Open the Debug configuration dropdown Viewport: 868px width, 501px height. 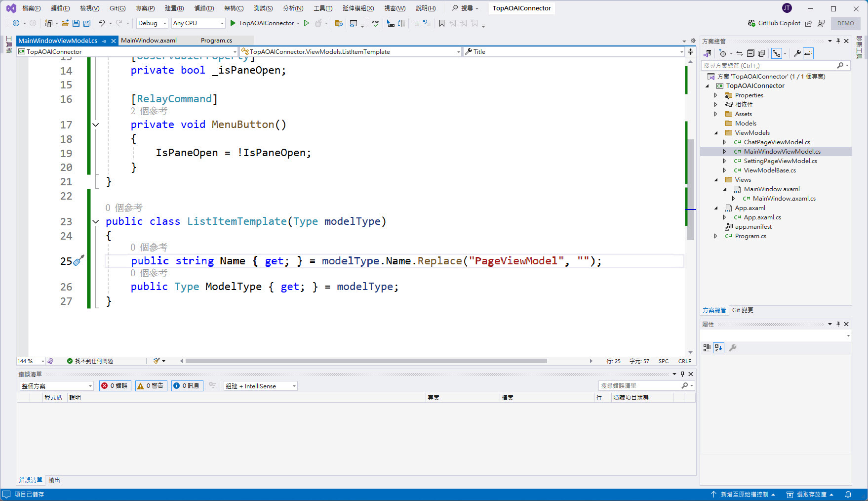click(x=152, y=23)
